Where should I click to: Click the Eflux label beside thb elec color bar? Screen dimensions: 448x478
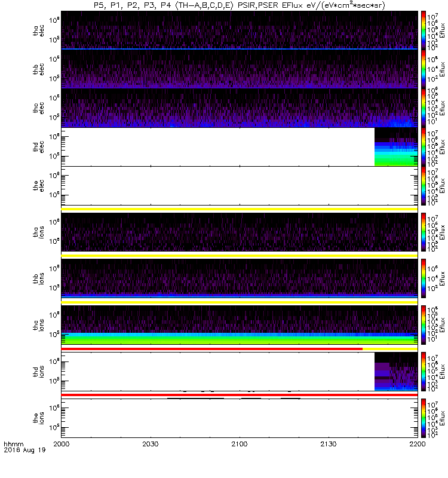(x=442, y=69)
